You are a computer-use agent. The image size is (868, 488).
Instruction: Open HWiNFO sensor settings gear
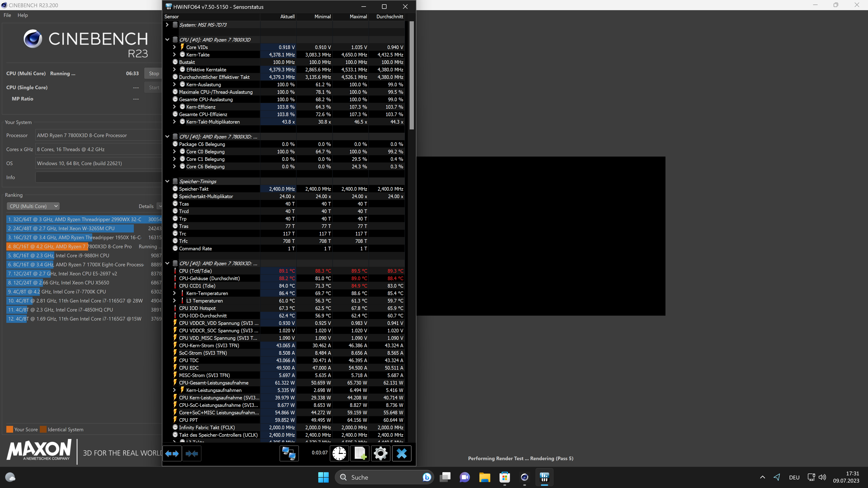point(380,453)
